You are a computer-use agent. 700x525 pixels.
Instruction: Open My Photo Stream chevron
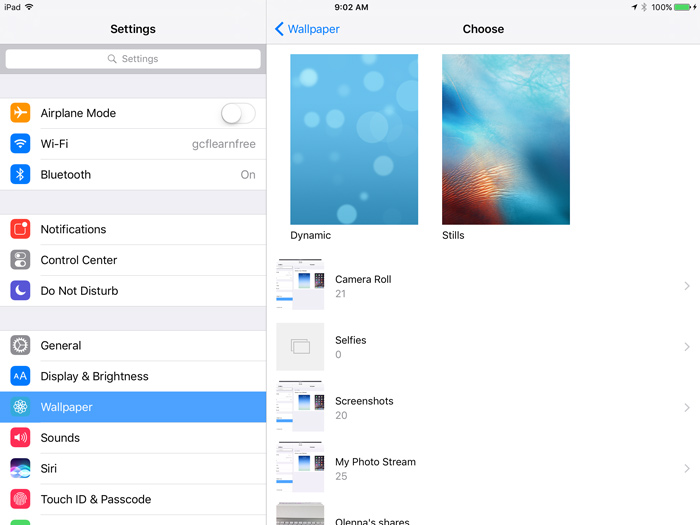[x=687, y=469]
